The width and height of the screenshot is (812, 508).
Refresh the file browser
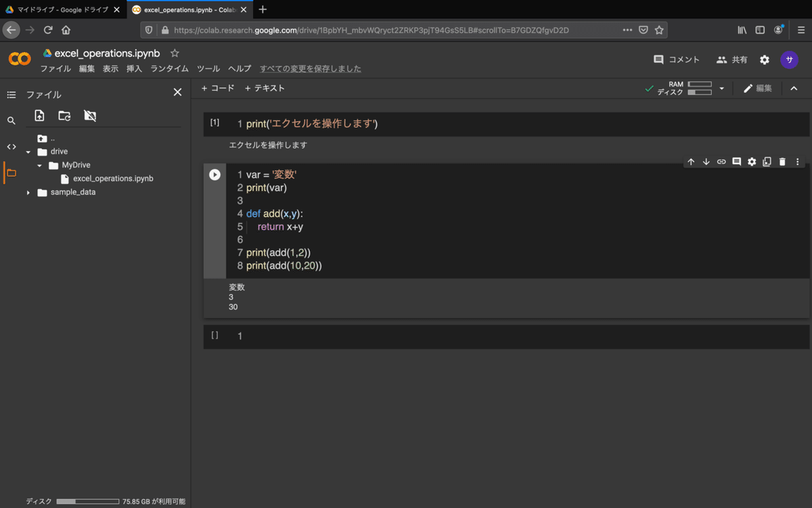tap(64, 115)
